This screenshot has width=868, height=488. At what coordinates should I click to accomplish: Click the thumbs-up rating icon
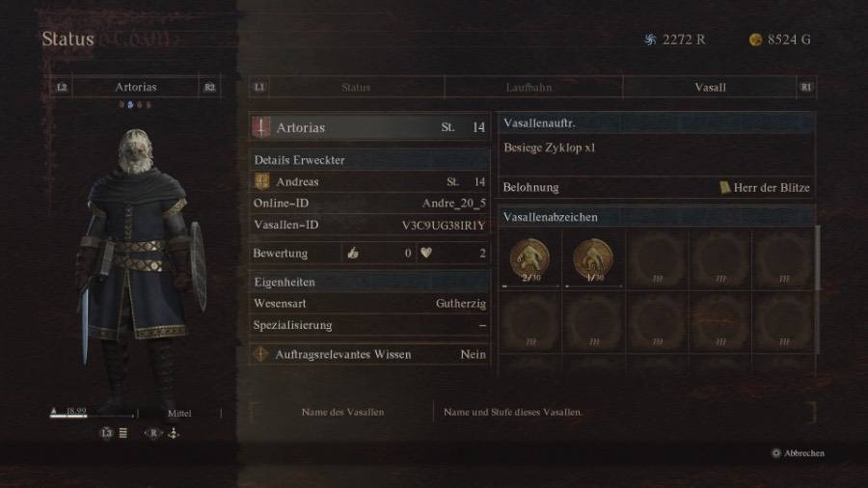pos(353,253)
